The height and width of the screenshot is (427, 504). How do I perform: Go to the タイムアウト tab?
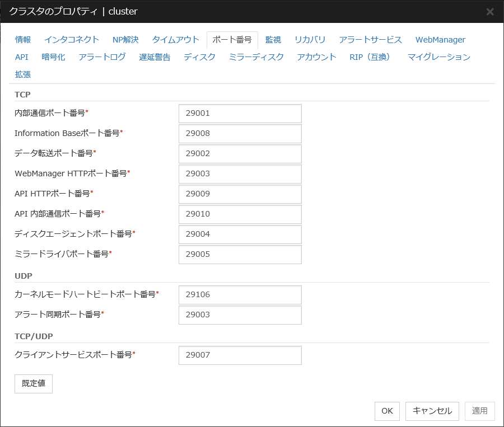point(175,40)
